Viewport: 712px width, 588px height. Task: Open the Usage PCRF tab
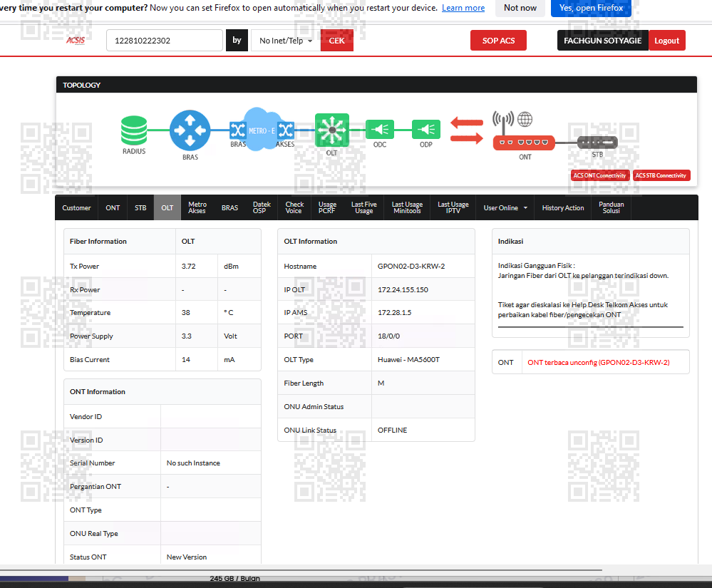[x=327, y=207]
